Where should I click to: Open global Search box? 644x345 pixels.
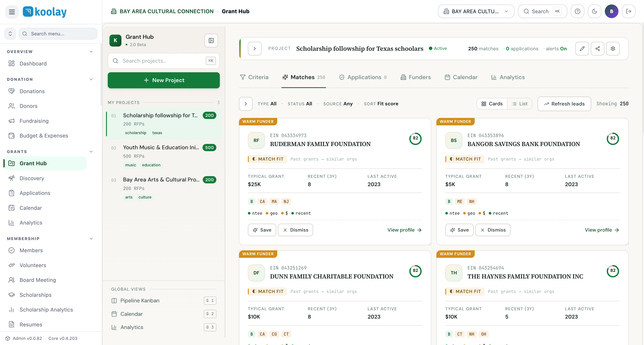[x=542, y=11]
